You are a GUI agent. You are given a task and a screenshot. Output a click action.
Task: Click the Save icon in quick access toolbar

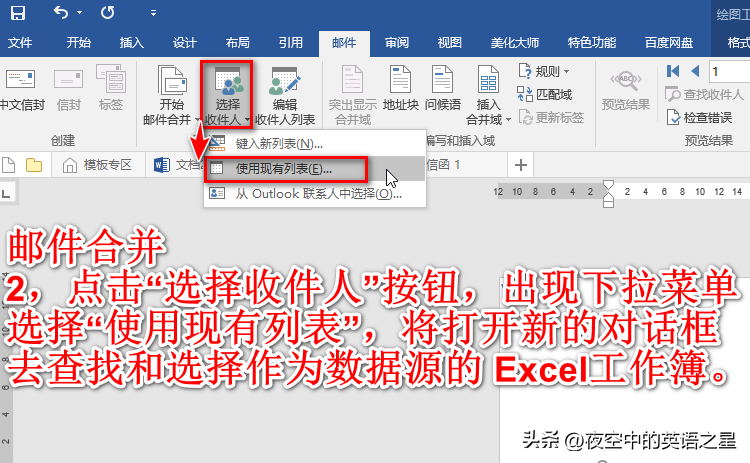(18, 12)
